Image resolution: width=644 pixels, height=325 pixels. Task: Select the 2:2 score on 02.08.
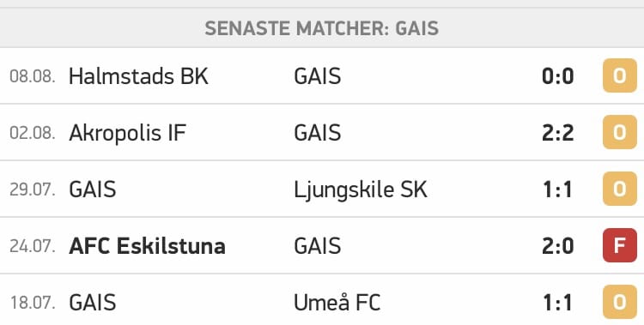click(558, 133)
